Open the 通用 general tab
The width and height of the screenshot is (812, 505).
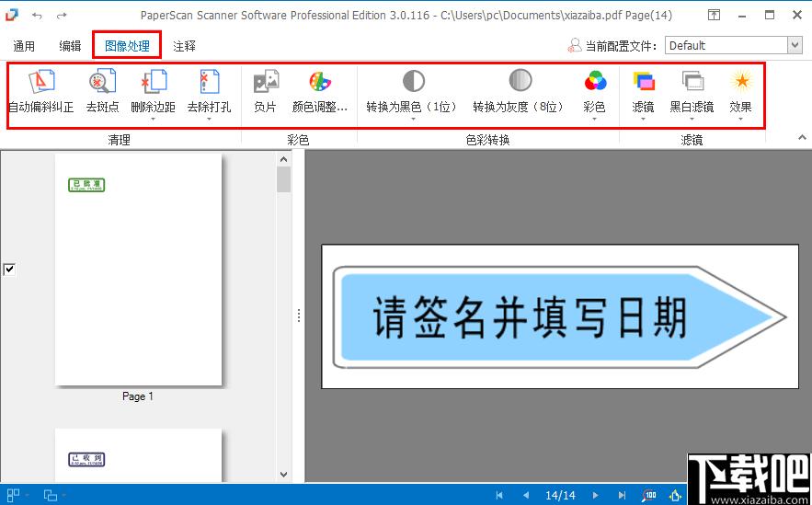click(x=24, y=46)
